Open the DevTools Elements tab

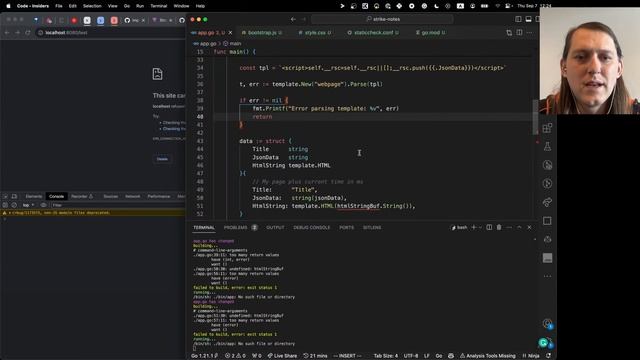click(33, 196)
